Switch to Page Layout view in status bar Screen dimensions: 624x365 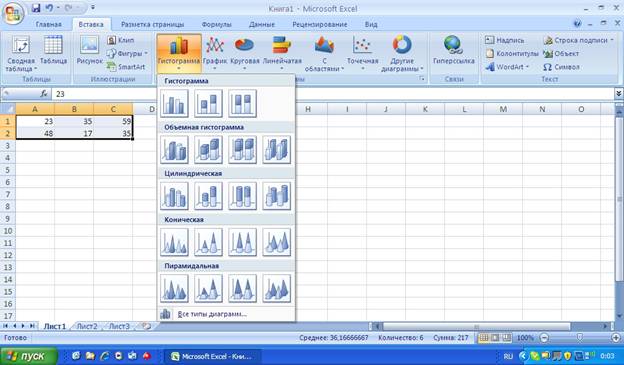click(x=495, y=338)
